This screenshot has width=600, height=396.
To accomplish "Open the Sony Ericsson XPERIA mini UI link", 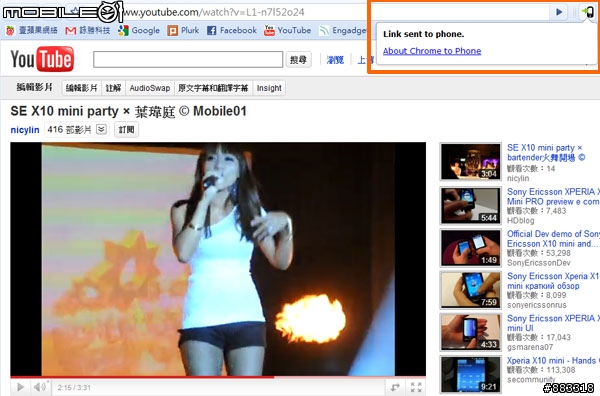I will [x=553, y=323].
